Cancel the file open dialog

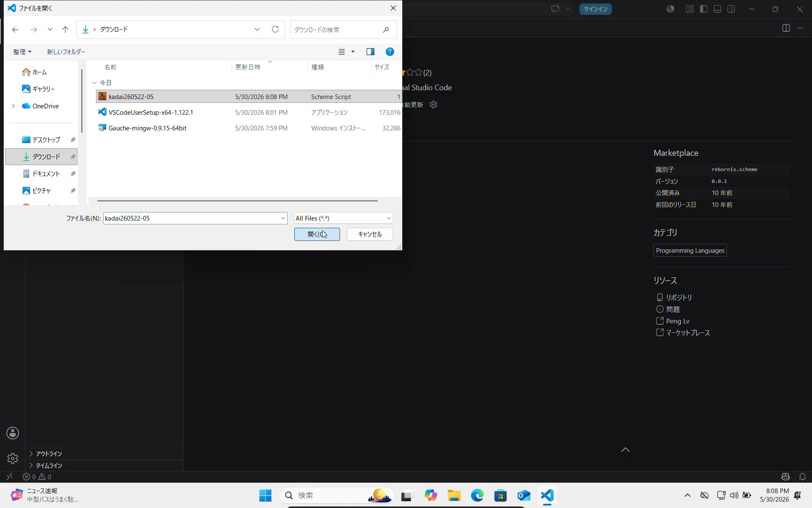coord(370,234)
